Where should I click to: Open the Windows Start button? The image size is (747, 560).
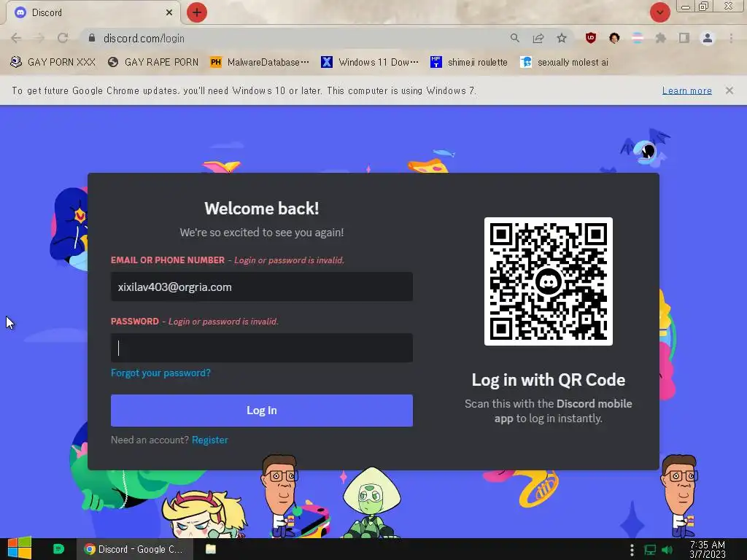click(x=20, y=548)
